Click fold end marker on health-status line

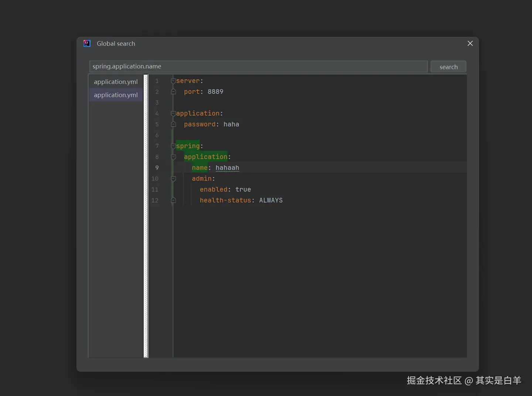173,200
